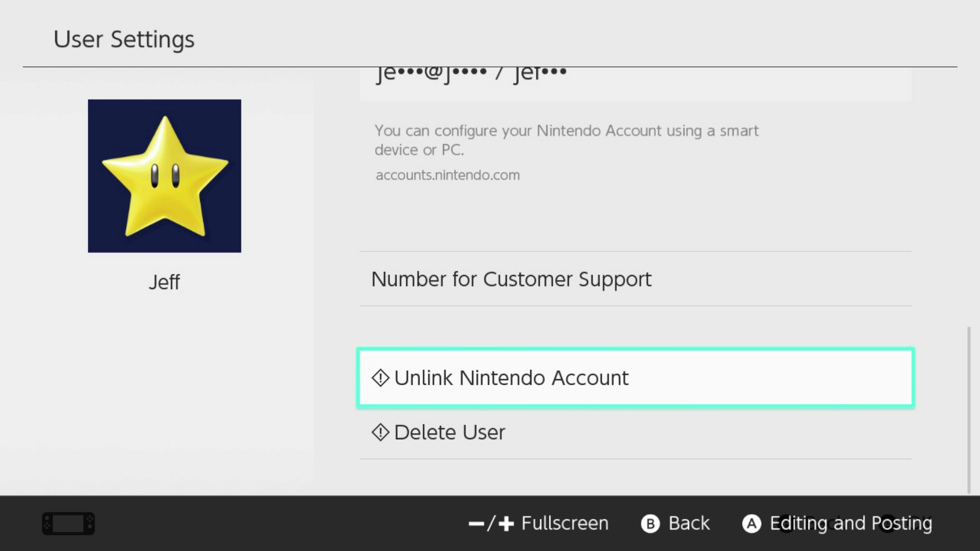Select the star profile icon for Jeff
Viewport: 980px width, 551px height.
tap(164, 176)
